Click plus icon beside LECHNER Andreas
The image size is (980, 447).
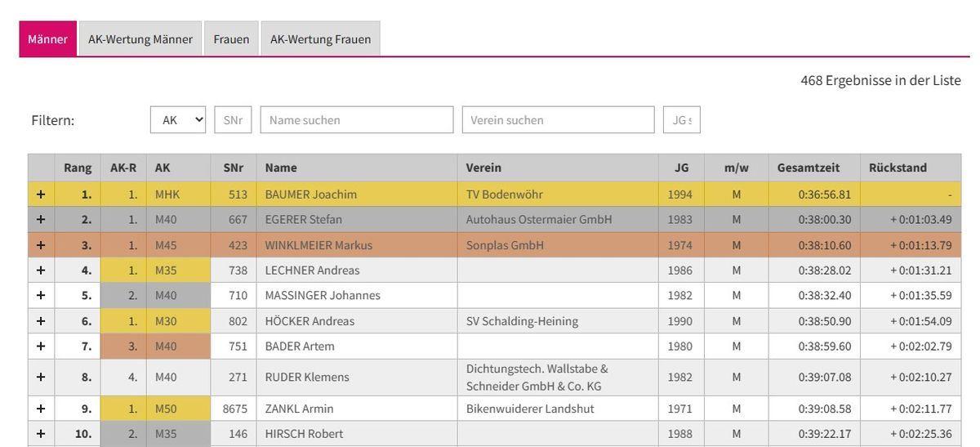click(41, 270)
